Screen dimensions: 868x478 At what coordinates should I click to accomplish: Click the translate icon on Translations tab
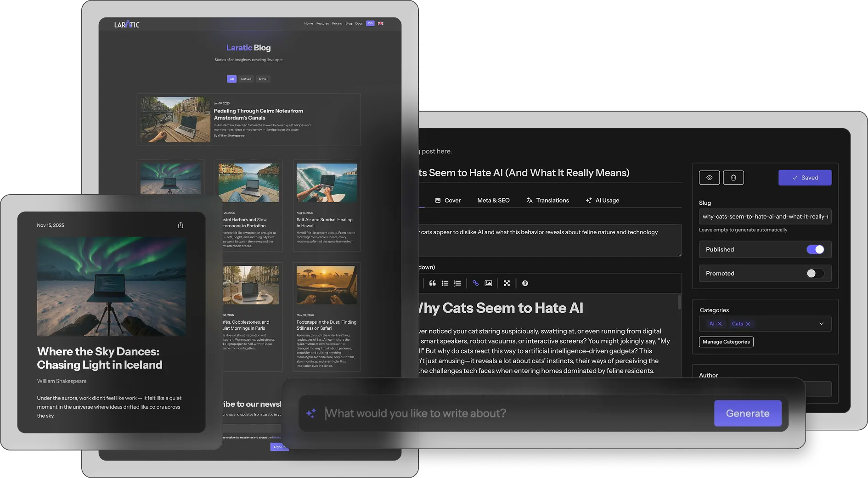coord(529,200)
